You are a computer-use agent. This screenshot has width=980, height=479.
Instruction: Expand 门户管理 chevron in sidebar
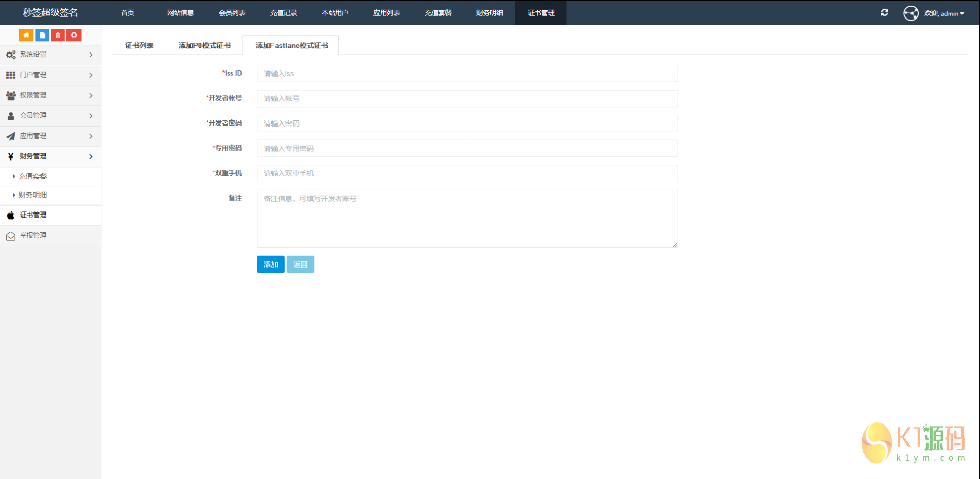coord(91,75)
